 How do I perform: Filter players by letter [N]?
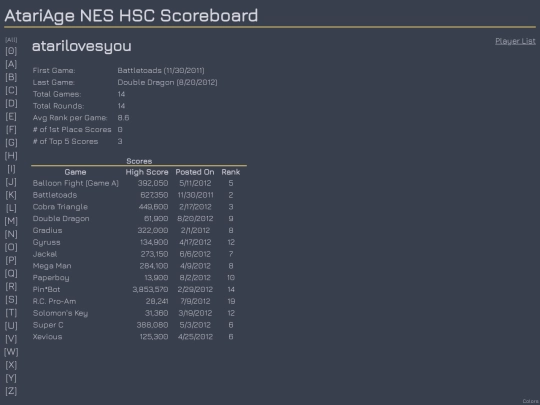point(11,234)
